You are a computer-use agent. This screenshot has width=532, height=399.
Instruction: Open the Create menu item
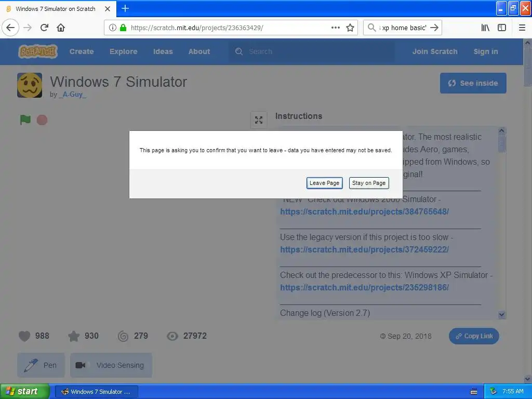(x=82, y=51)
